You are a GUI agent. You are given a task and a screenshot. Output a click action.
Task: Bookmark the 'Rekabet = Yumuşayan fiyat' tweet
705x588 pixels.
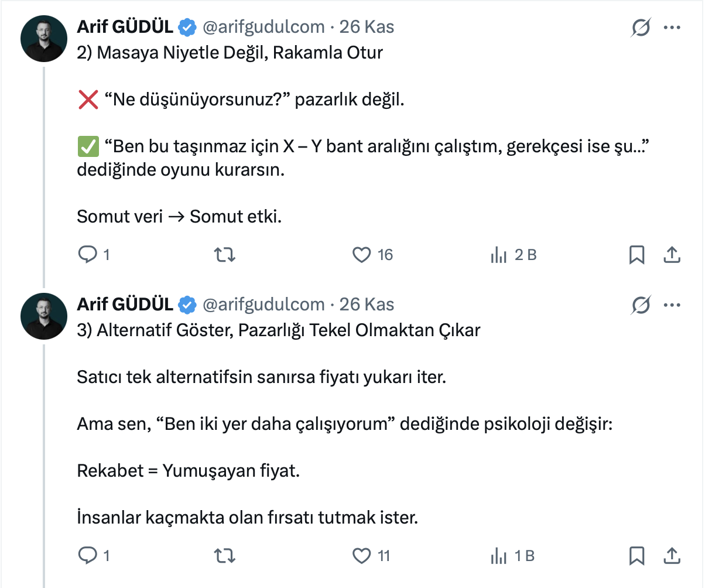pos(636,555)
